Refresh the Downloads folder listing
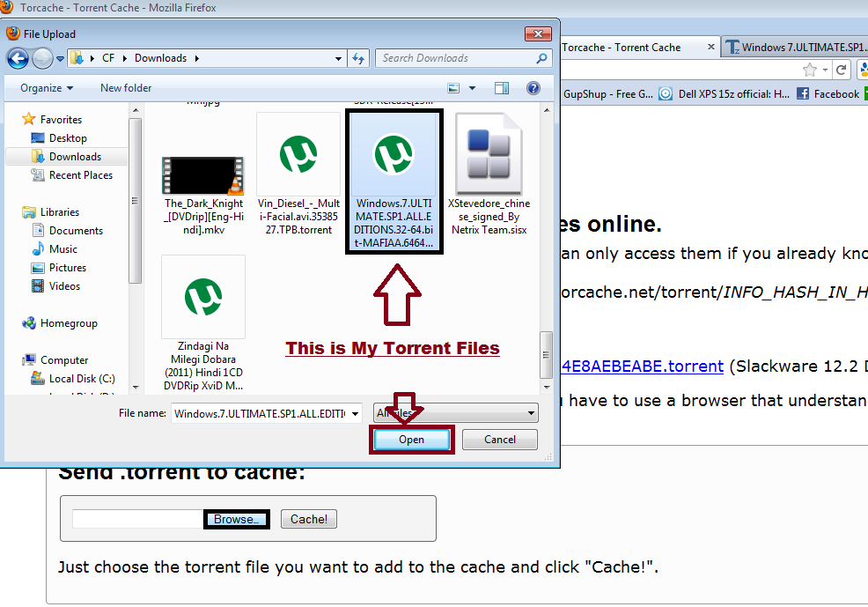The width and height of the screenshot is (868, 607). click(x=358, y=58)
